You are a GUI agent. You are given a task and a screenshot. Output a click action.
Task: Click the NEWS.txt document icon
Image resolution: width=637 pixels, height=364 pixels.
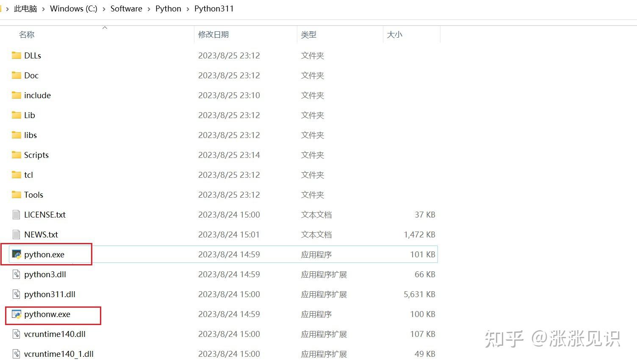(x=17, y=234)
